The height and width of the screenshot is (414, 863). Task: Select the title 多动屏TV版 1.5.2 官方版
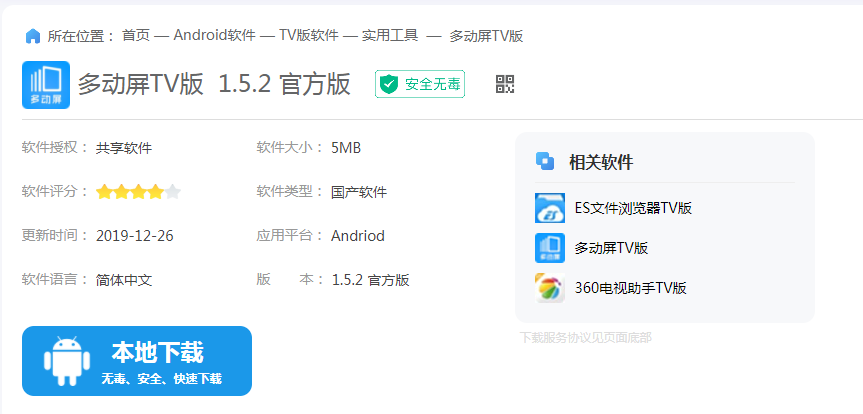214,85
